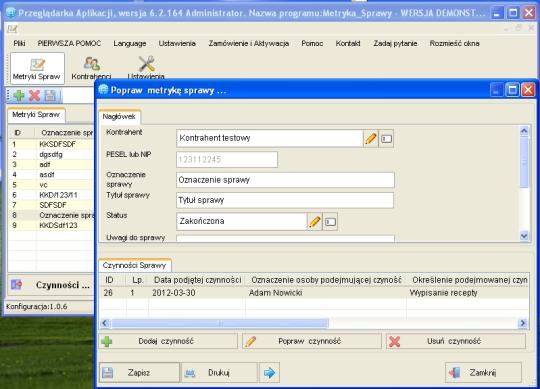The width and height of the screenshot is (540, 389).
Task: Click header form scroll up arrow
Action: click(x=524, y=131)
